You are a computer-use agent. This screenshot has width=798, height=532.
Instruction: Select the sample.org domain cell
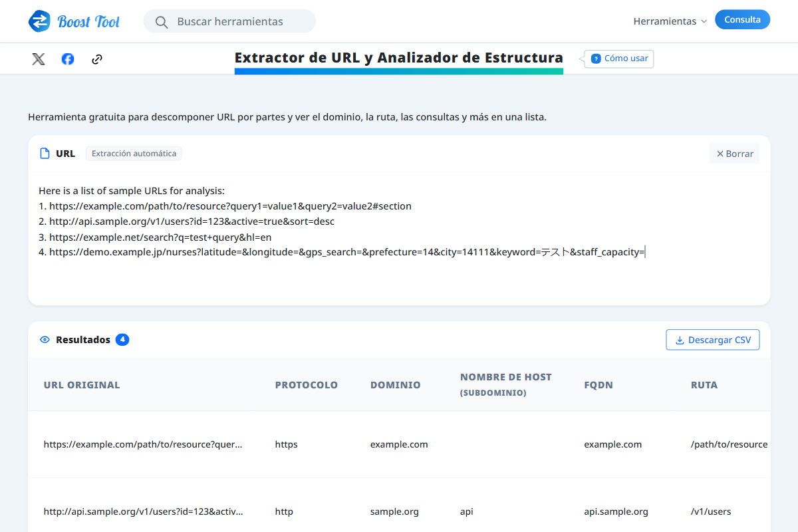pos(394,511)
